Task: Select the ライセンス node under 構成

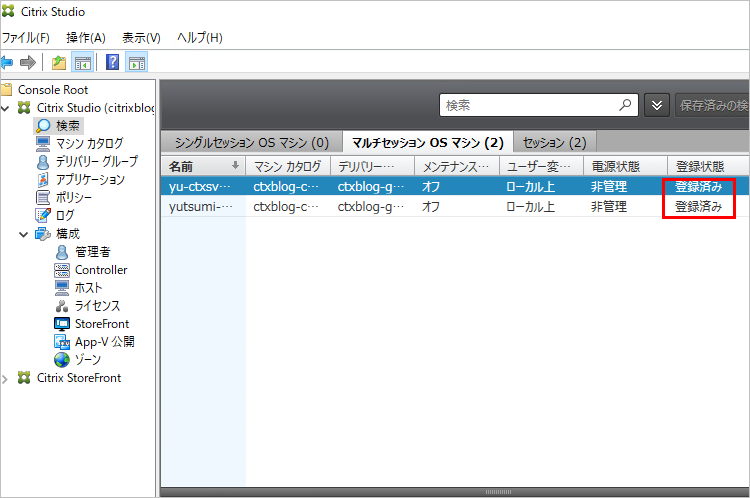Action: 97,306
